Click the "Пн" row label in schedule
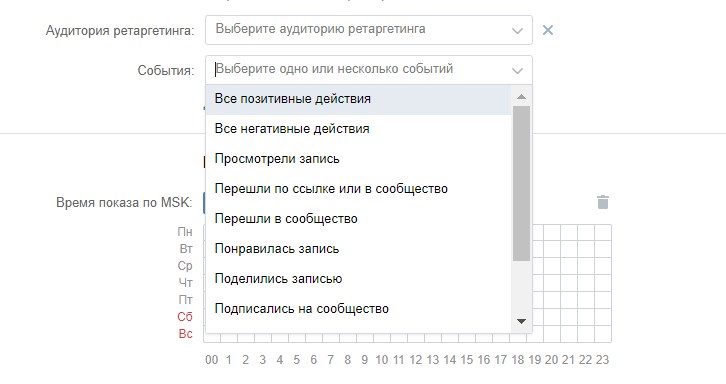The width and height of the screenshot is (726, 384). [185, 232]
